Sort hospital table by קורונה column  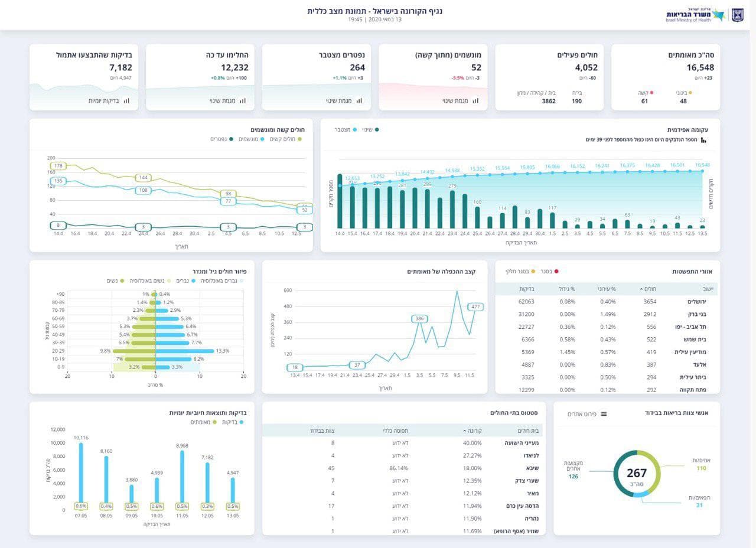point(473,430)
